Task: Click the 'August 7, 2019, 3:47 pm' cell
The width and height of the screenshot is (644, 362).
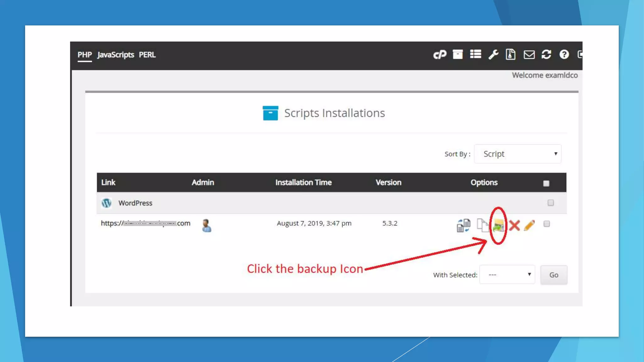Action: pos(314,223)
